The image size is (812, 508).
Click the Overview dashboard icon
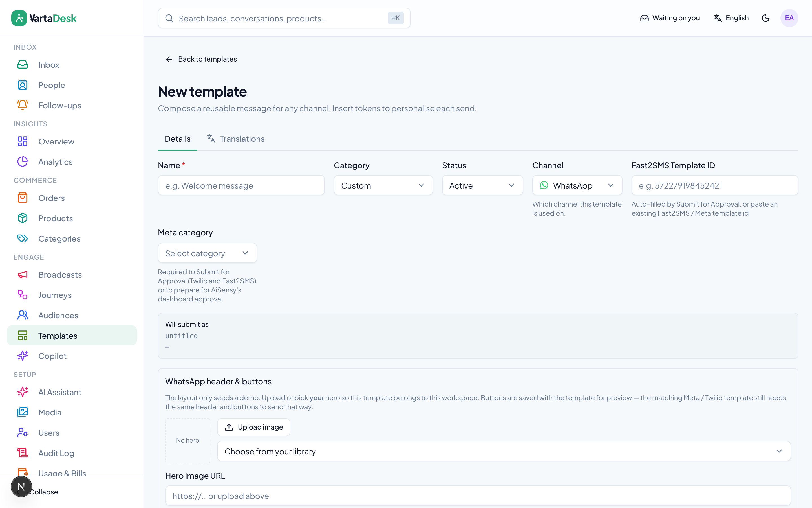point(23,141)
